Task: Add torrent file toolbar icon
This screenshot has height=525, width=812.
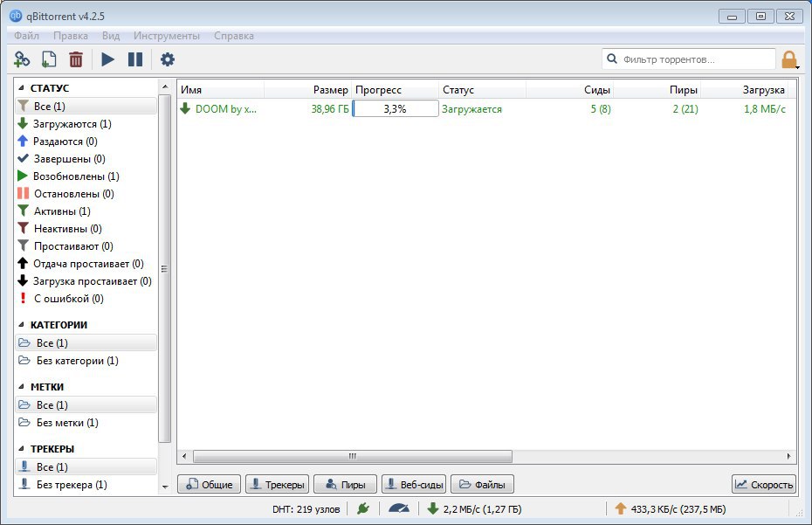Action: tap(49, 59)
